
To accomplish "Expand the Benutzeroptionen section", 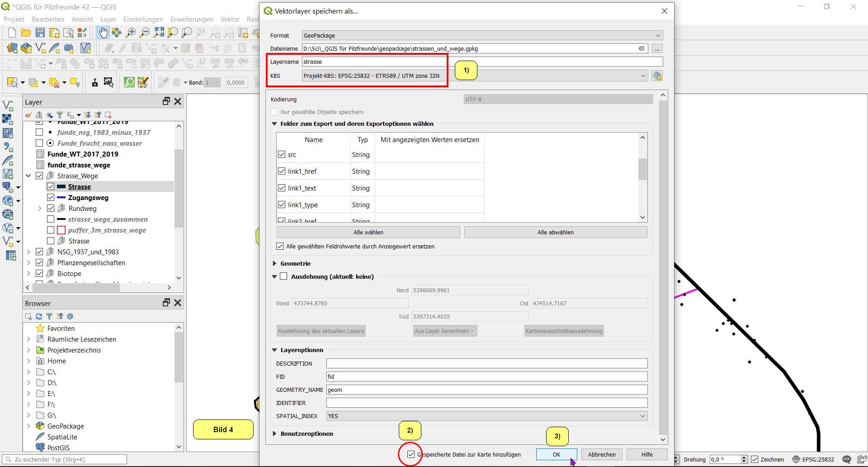I will pyautogui.click(x=274, y=434).
